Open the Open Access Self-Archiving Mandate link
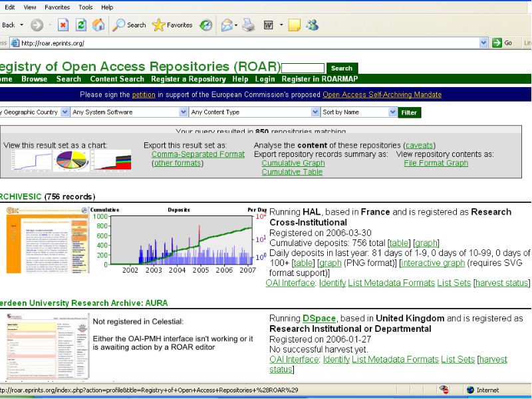Image resolution: width=532 pixels, height=399 pixels. (x=382, y=94)
